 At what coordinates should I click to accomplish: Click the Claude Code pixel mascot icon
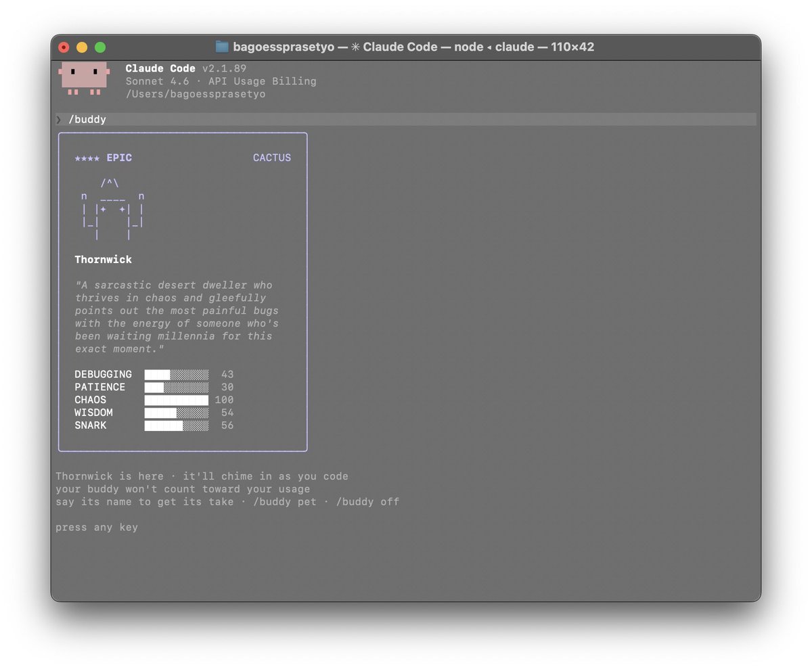[85, 78]
